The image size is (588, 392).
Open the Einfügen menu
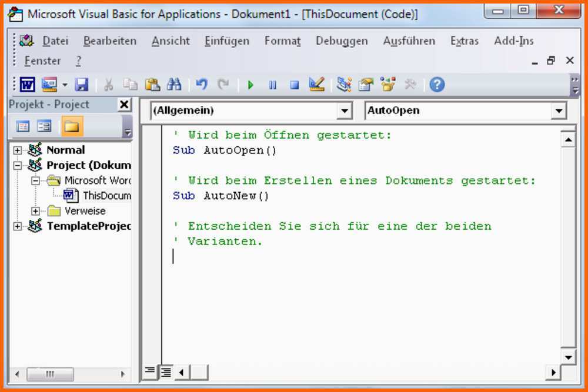pos(226,41)
